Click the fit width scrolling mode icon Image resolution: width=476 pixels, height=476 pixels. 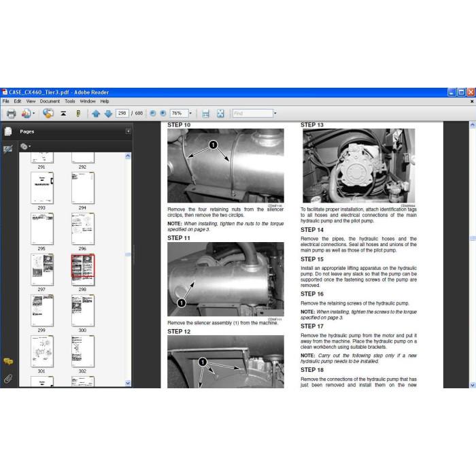[x=205, y=114]
